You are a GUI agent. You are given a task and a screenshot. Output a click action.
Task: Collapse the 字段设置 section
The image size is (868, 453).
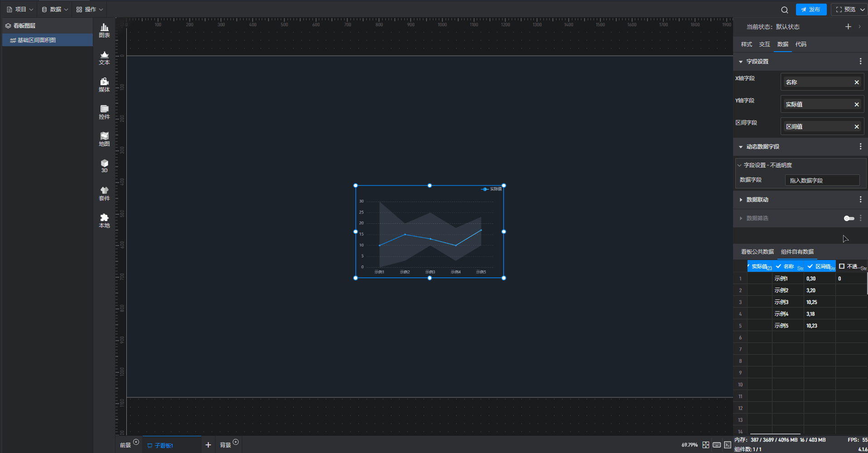point(741,62)
